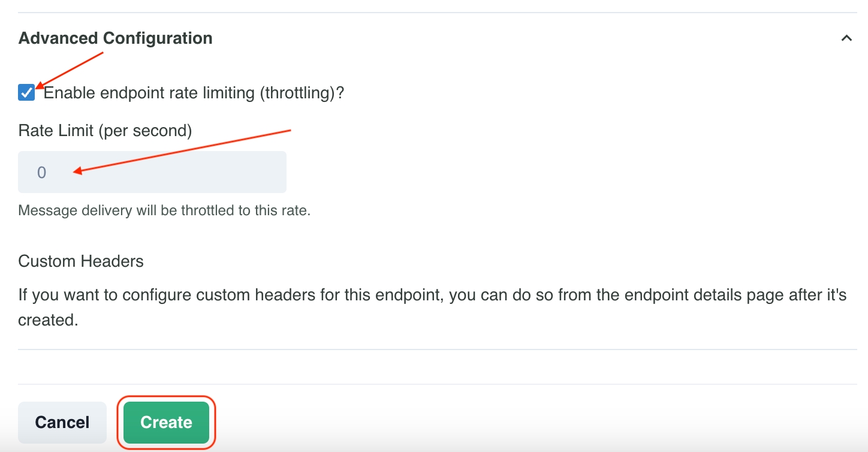Click the Cancel button
Image resolution: width=868 pixels, height=452 pixels.
(x=62, y=422)
